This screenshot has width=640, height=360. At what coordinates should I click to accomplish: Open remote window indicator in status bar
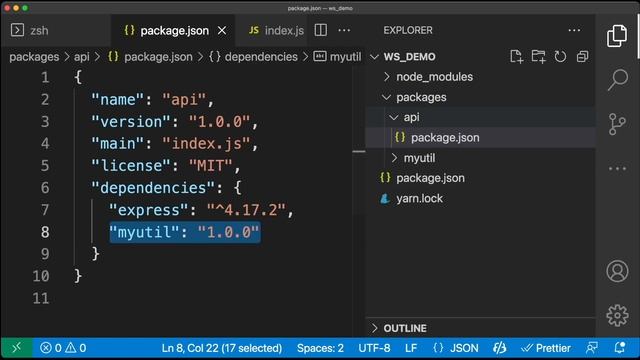17,348
